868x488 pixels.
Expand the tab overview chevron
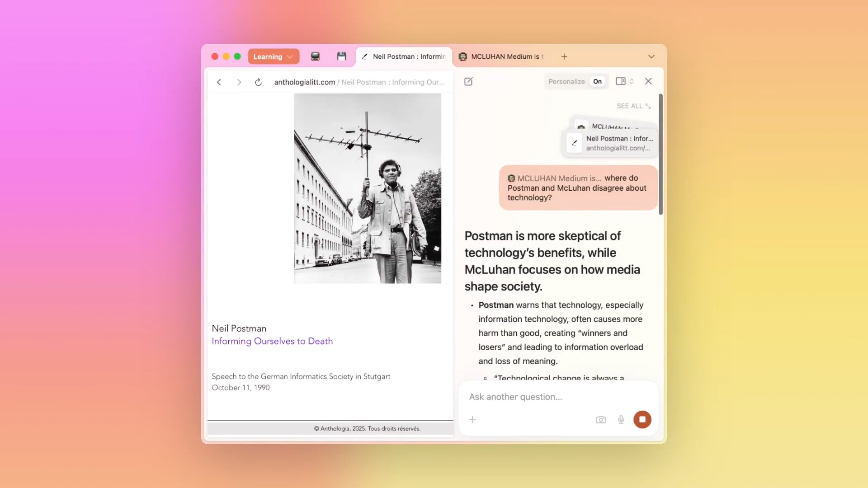click(651, 56)
